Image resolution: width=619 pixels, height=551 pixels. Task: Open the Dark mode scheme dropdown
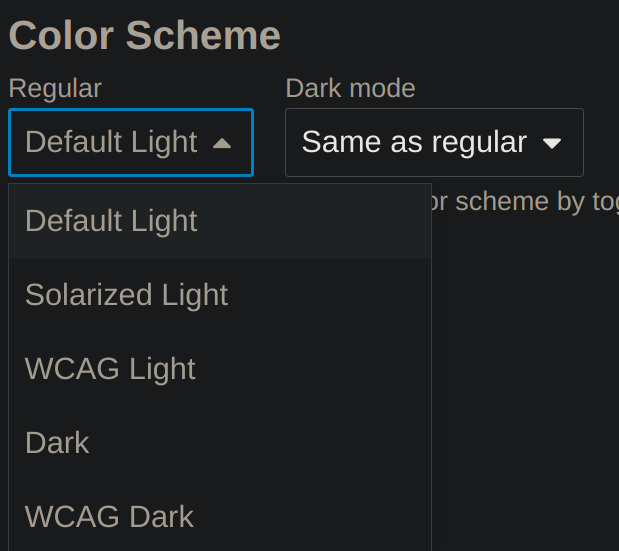[434, 143]
